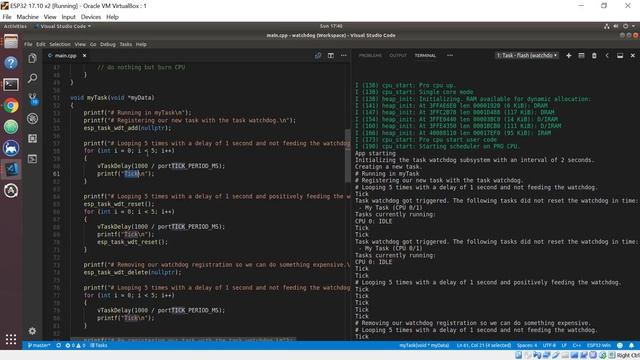Open the Tasks menu in VS Code

click(x=126, y=44)
